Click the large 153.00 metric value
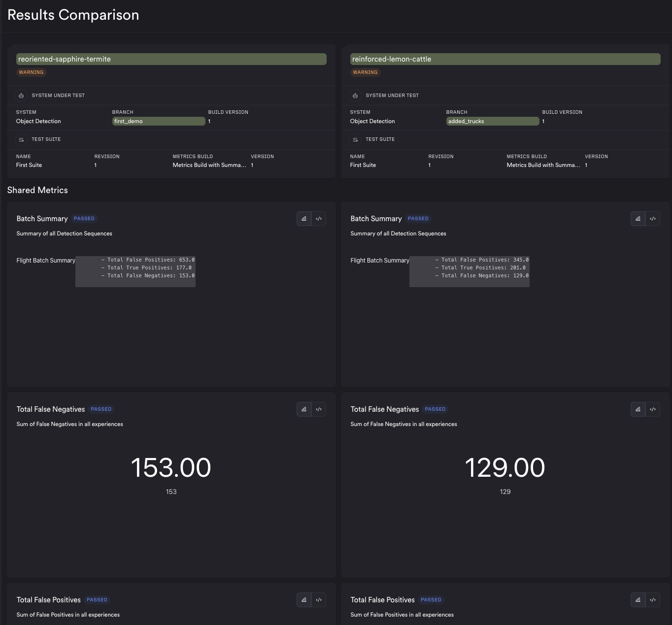 171,468
